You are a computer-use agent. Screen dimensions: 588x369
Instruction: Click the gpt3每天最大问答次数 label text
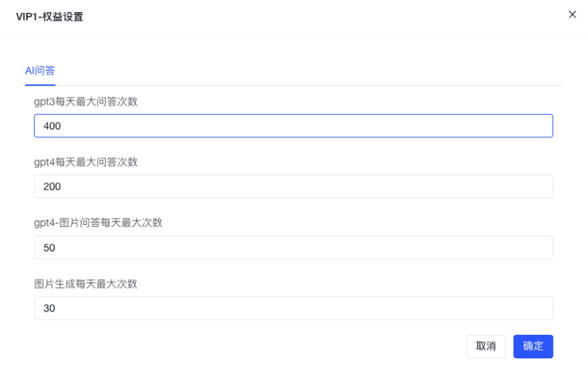[86, 101]
